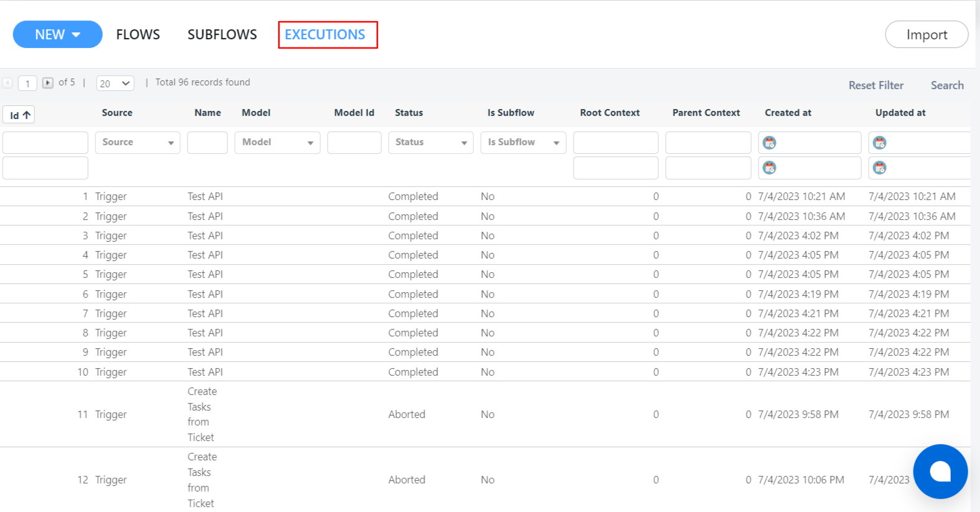This screenshot has height=512, width=980.
Task: Click 'No' subflow value in row 4
Action: [488, 255]
